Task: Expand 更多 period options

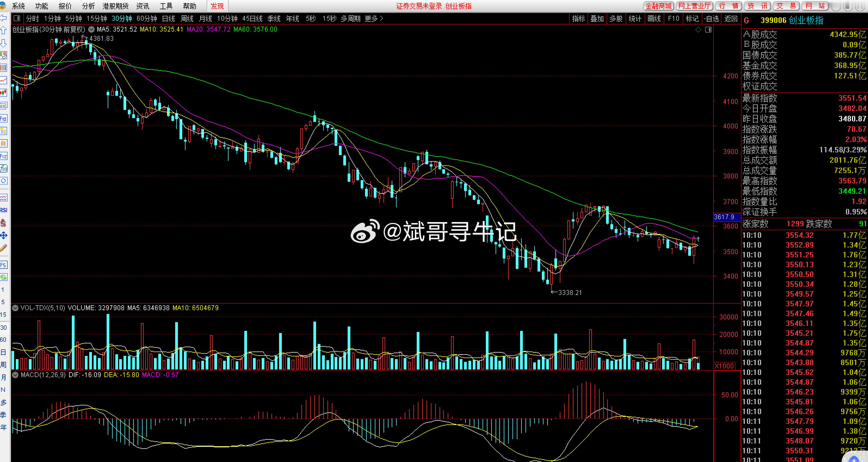Action: 374,19
